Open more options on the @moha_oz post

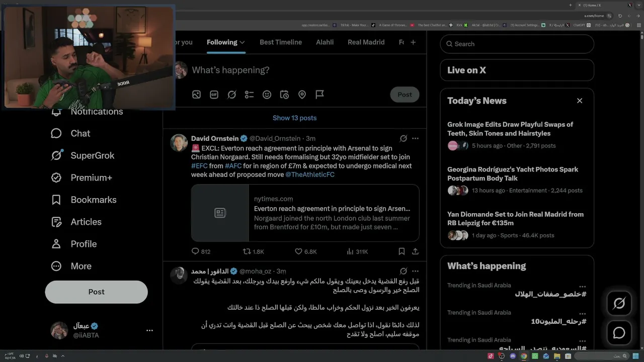(415, 271)
